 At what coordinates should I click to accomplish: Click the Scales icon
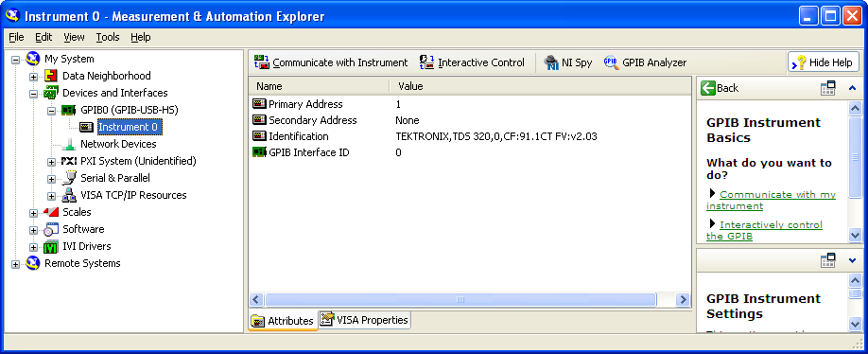[x=51, y=212]
